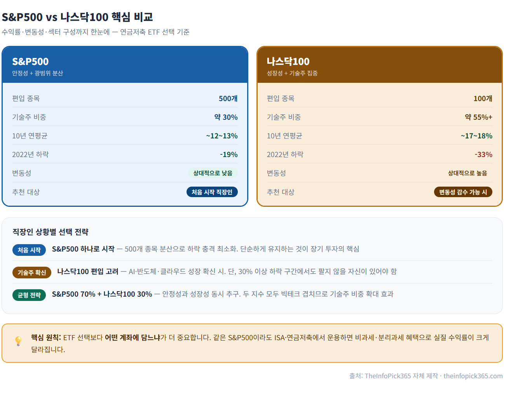The width and height of the screenshot is (532, 402).
Task: Click the '500개' value in S&P500 card
Action: [228, 98]
